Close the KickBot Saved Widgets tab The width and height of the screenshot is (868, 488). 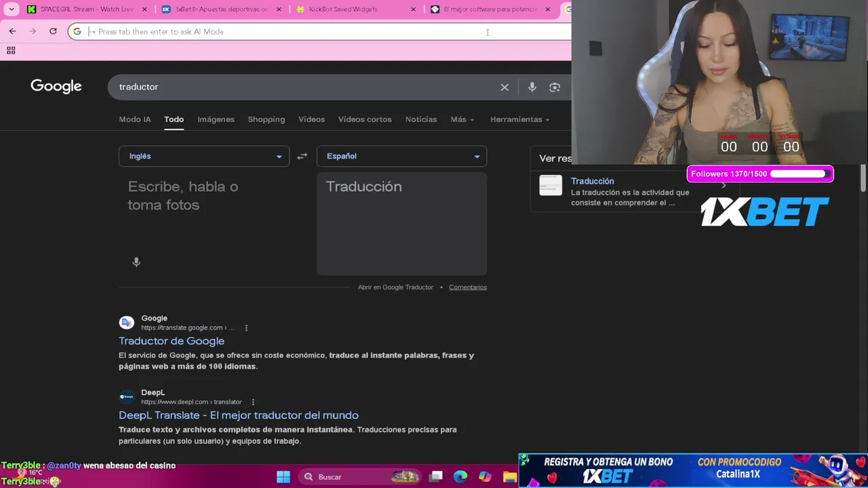[x=413, y=9]
